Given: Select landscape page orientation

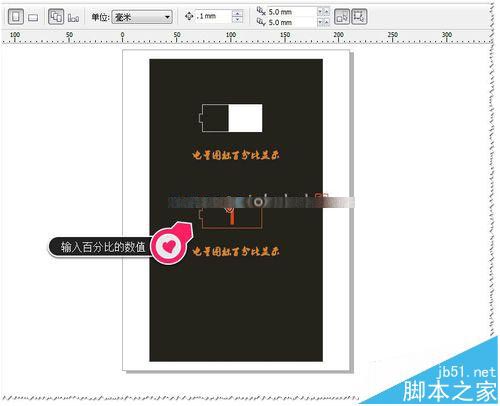Looking at the screenshot, I should tap(33, 17).
